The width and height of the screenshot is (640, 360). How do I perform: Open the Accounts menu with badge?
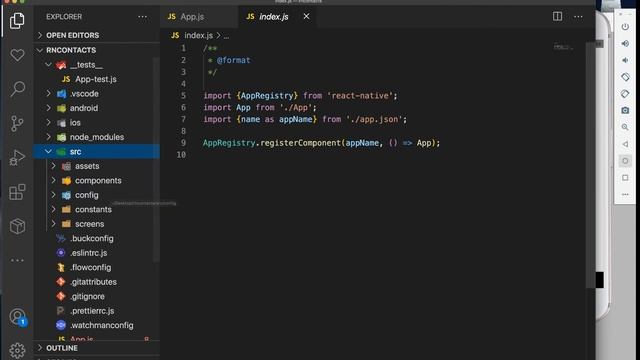(18, 317)
